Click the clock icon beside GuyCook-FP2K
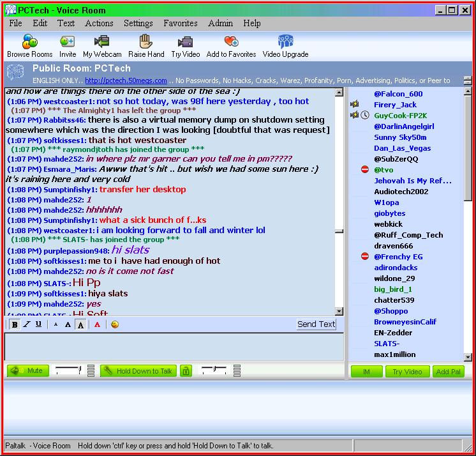 [x=365, y=115]
